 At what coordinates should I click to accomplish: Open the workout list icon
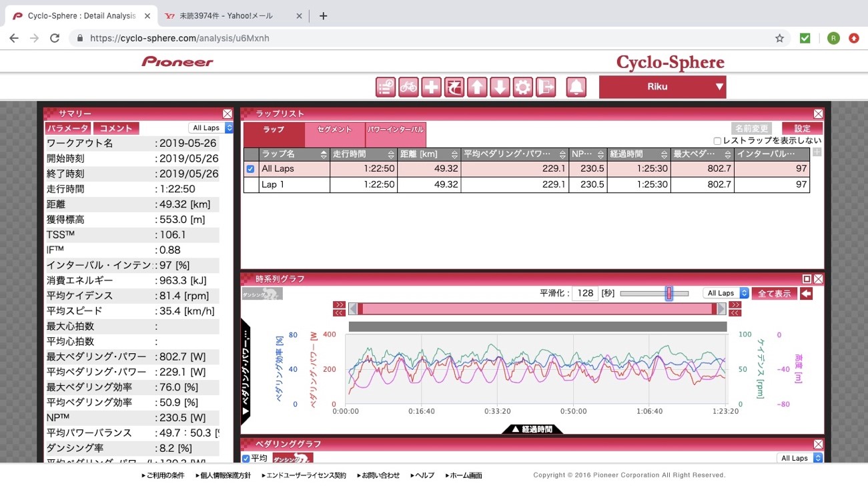coord(386,87)
